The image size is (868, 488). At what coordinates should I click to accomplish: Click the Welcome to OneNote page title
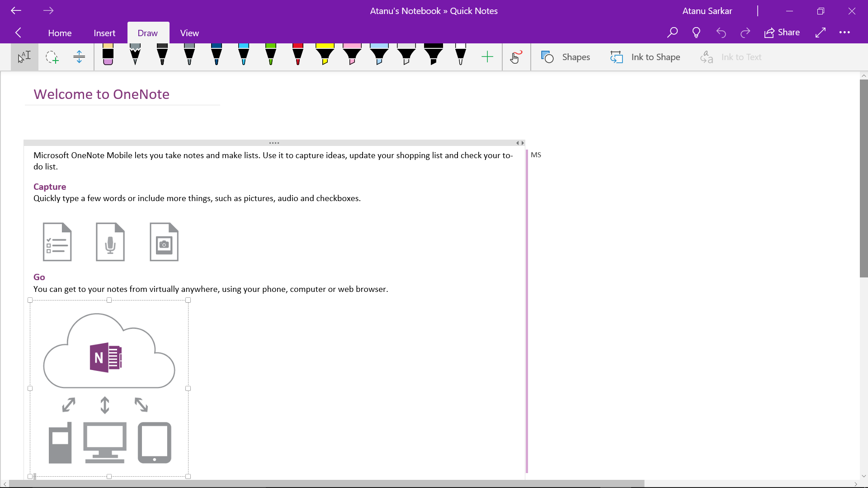click(x=102, y=94)
